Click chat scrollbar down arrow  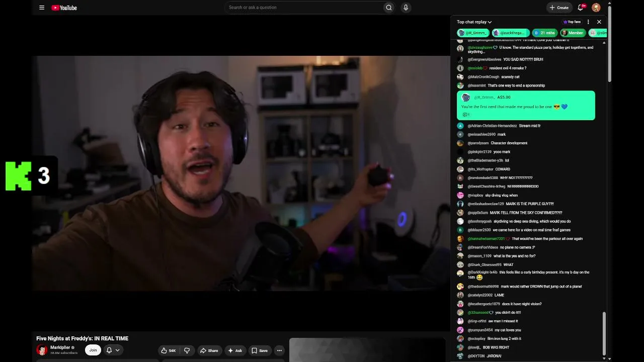tap(604, 358)
